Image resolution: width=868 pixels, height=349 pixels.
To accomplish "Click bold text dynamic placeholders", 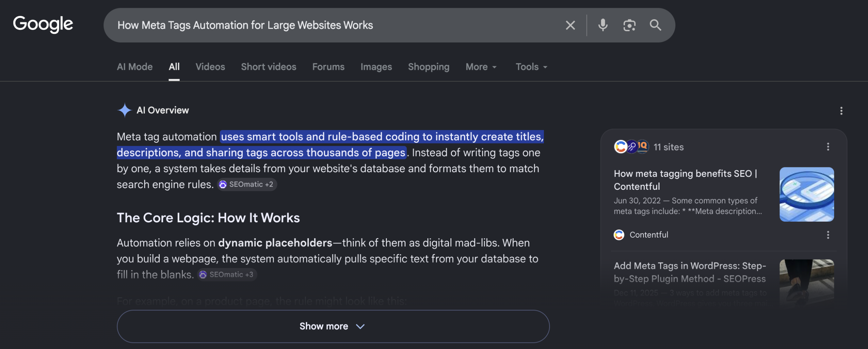I will pos(275,243).
